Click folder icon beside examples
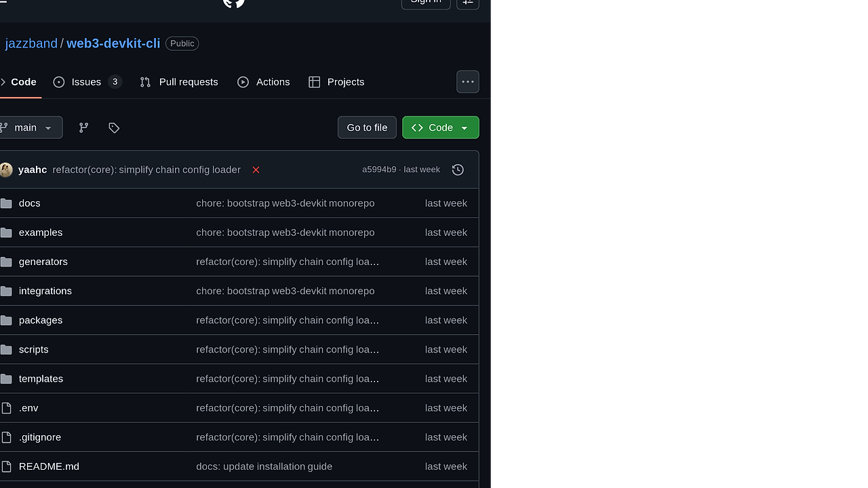The height and width of the screenshot is (488, 868). tap(6, 232)
